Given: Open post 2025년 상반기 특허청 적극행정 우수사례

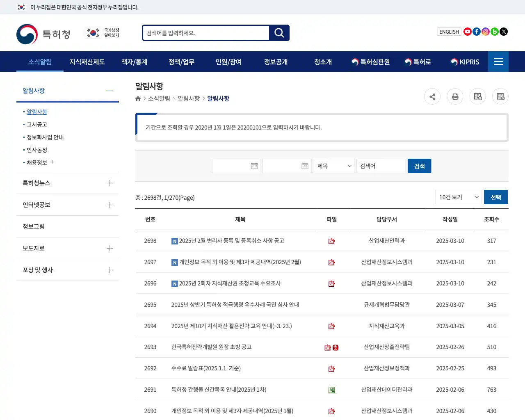Looking at the screenshot, I should 235,304.
